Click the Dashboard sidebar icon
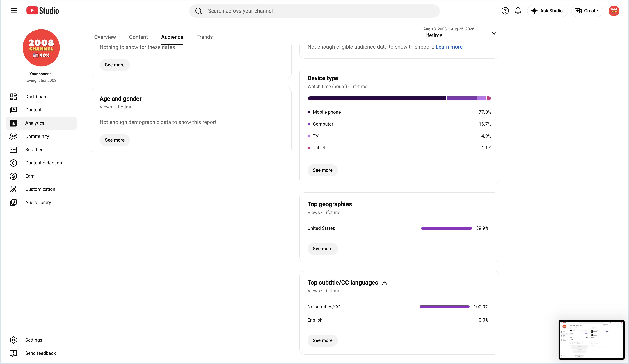This screenshot has height=364, width=629. click(x=13, y=97)
